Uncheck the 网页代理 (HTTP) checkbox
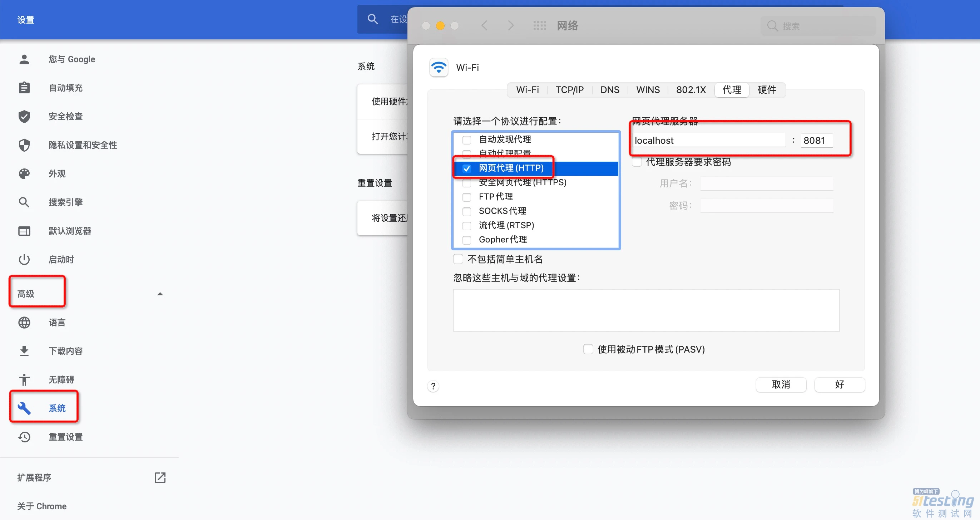The image size is (980, 520). point(466,168)
